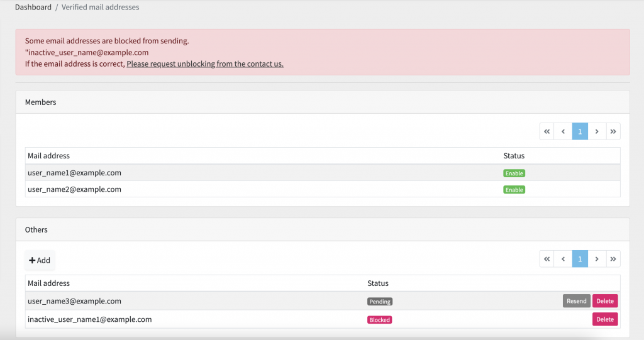Open the Dashboard breadcrumb link

click(33, 7)
